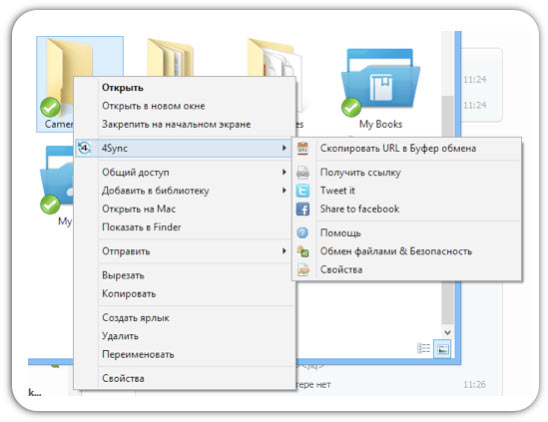Select Закрепить на начальном экране
548x422 pixels.
pyautogui.click(x=176, y=124)
